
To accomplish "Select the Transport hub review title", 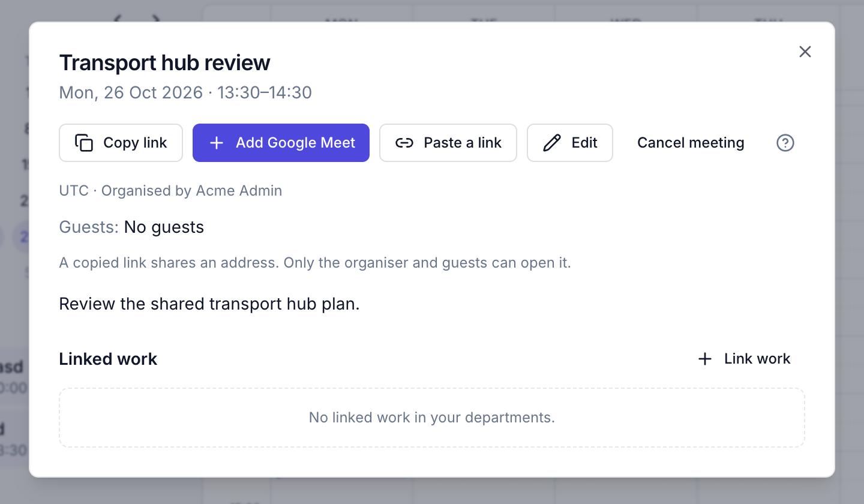I will 165,62.
